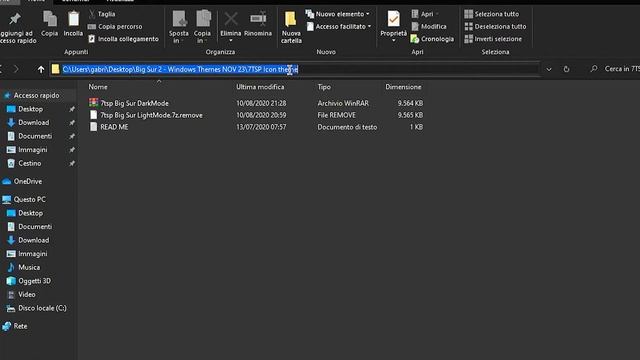Click the Cerca in search box

(x=614, y=69)
